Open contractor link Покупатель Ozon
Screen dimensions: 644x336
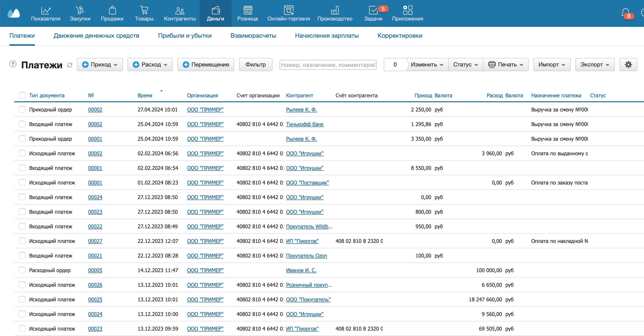[306, 256]
